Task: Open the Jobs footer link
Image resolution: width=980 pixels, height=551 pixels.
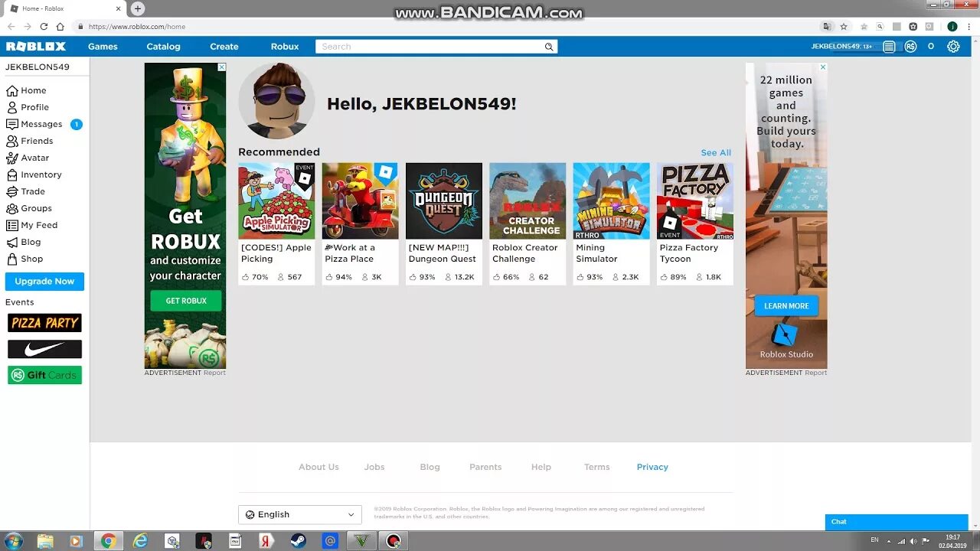Action: click(x=374, y=467)
